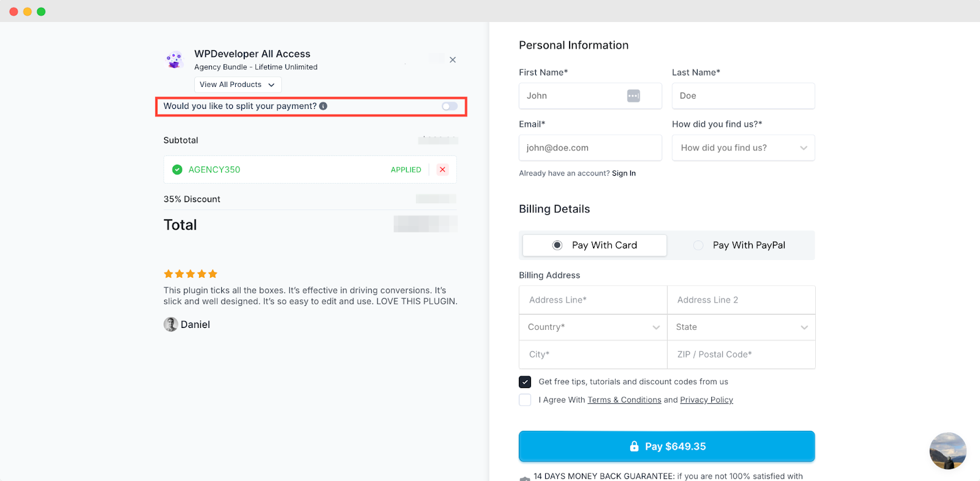This screenshot has height=481, width=980.
Task: Open the chat avatar bubble
Action: click(948, 451)
